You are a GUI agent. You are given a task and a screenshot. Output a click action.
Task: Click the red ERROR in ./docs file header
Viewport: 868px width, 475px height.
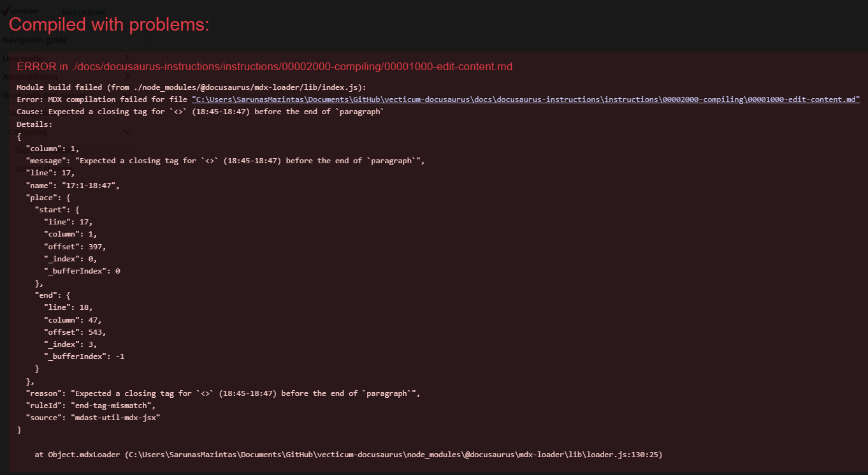(x=264, y=67)
